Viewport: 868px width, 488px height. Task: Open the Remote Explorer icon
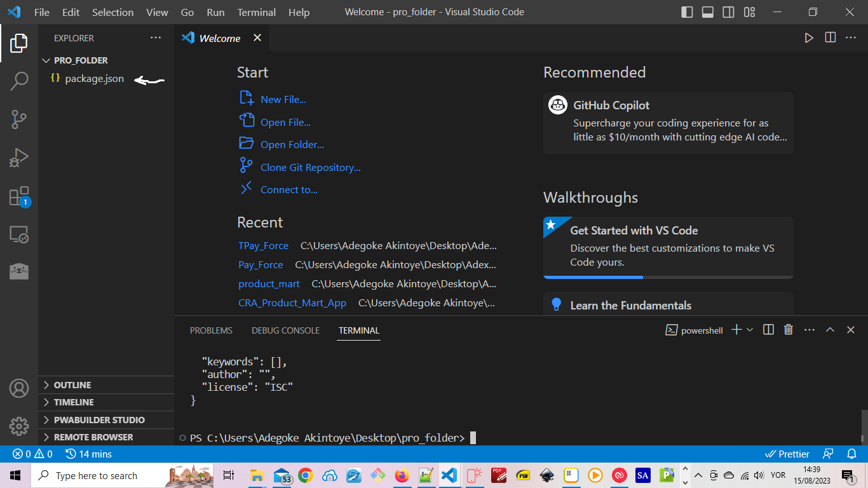pyautogui.click(x=19, y=234)
